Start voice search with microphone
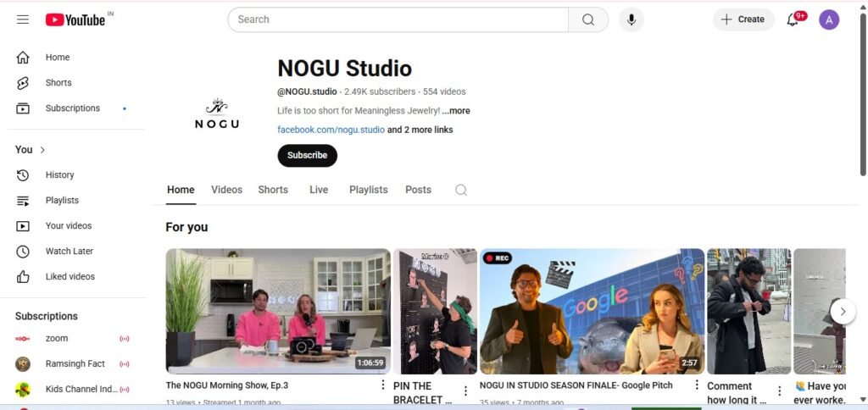The width and height of the screenshot is (868, 410). click(631, 20)
